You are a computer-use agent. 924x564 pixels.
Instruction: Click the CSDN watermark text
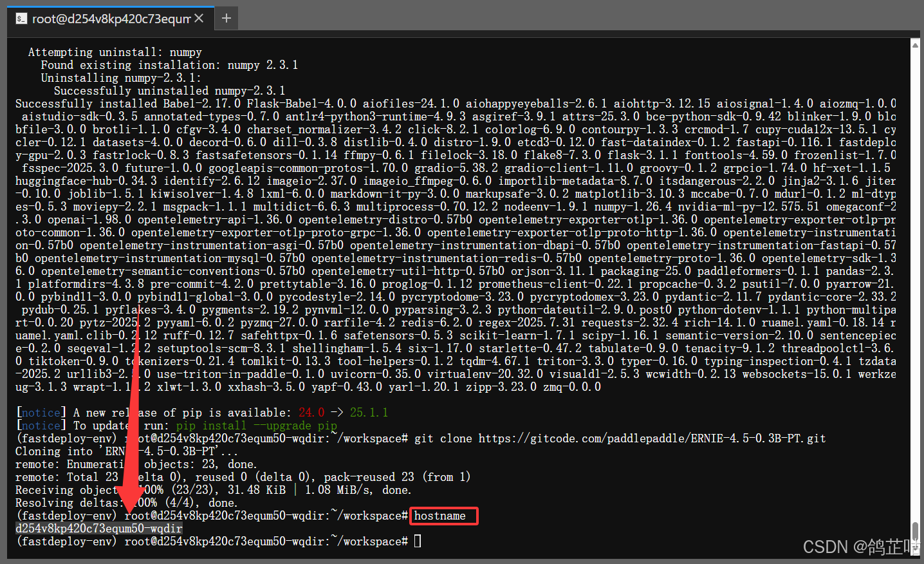click(860, 547)
